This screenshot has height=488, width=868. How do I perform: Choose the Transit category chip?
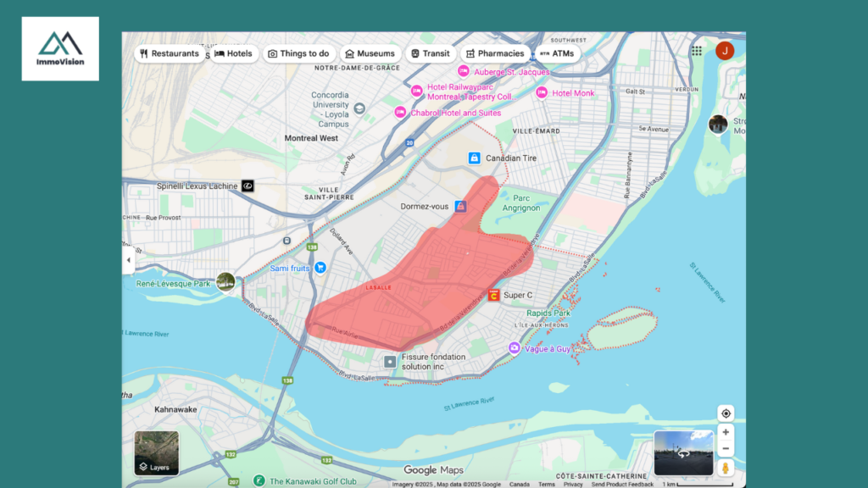click(430, 53)
